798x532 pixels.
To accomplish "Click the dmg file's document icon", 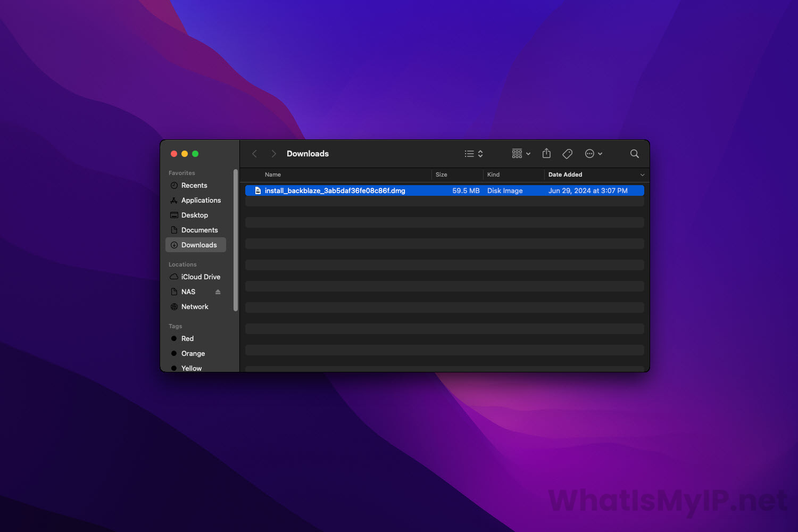I will coord(257,190).
